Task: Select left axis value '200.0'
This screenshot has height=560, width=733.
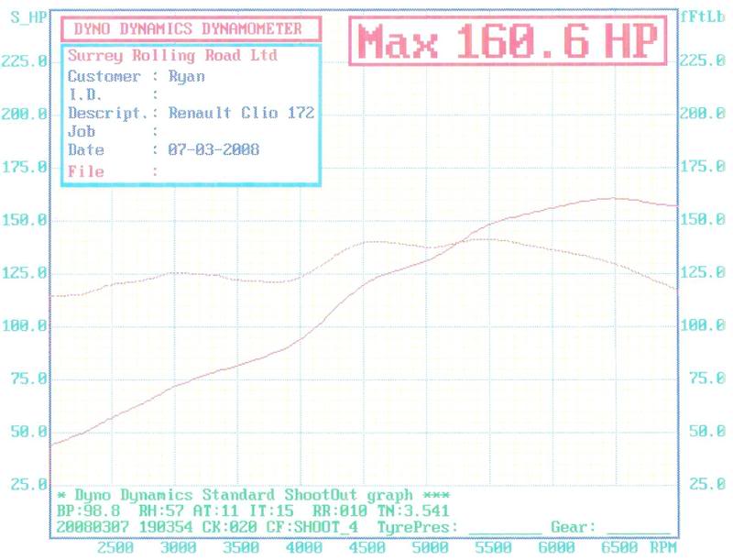Action: coord(25,114)
